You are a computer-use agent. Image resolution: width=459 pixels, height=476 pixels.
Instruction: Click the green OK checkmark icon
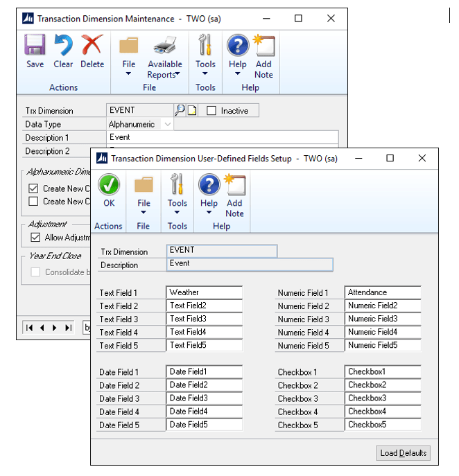point(109,186)
